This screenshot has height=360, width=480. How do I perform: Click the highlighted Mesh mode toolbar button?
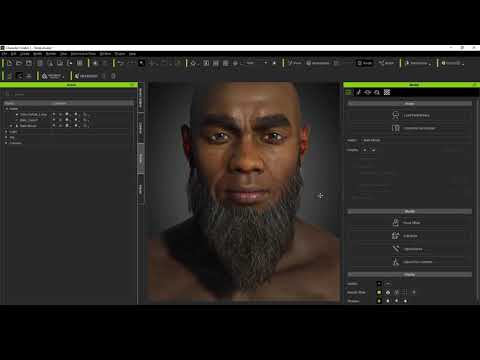point(364,63)
